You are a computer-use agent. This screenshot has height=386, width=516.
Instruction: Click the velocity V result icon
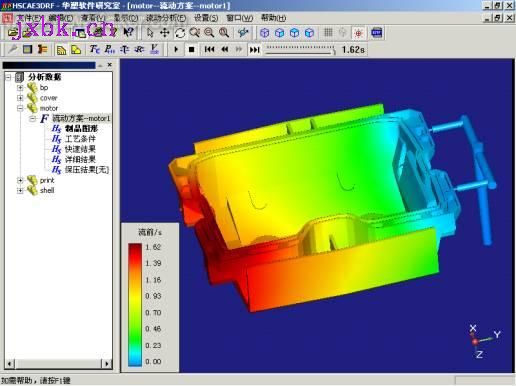(154, 50)
